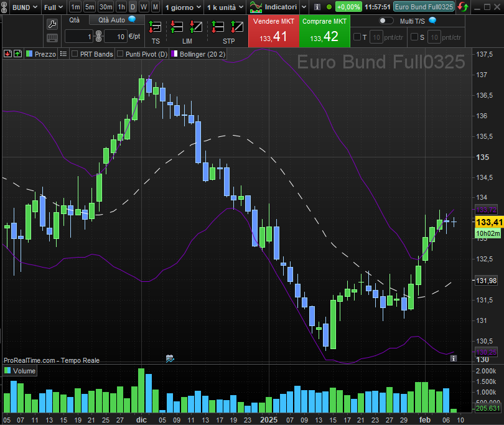The width and height of the screenshot is (504, 425).
Task: Click the Bollinger purple color swatch
Action: point(174,54)
